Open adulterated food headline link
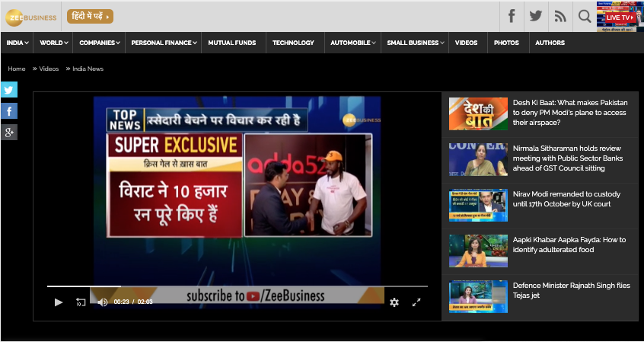The image size is (644, 342). click(569, 245)
